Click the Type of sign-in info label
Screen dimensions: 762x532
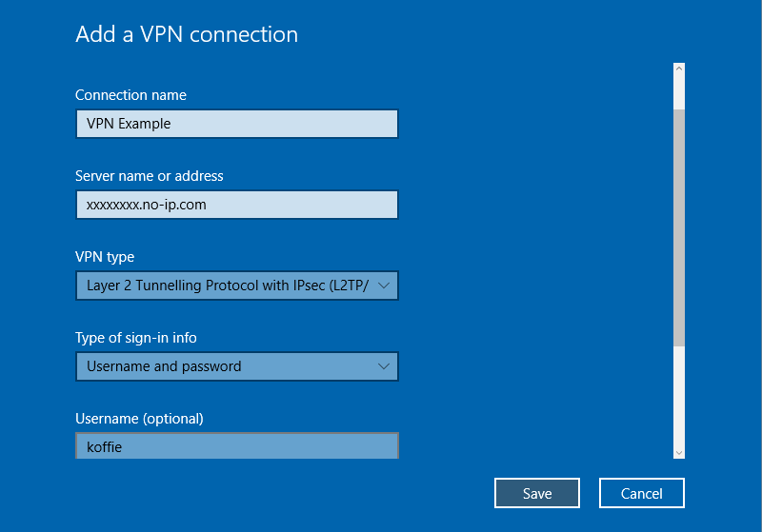(x=136, y=338)
